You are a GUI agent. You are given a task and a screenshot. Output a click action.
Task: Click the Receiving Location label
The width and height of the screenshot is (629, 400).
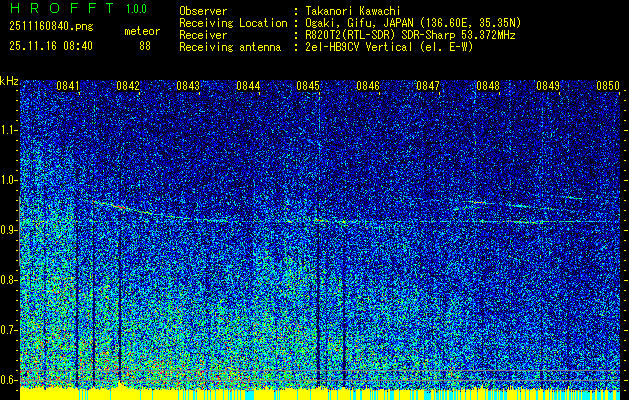pos(233,23)
